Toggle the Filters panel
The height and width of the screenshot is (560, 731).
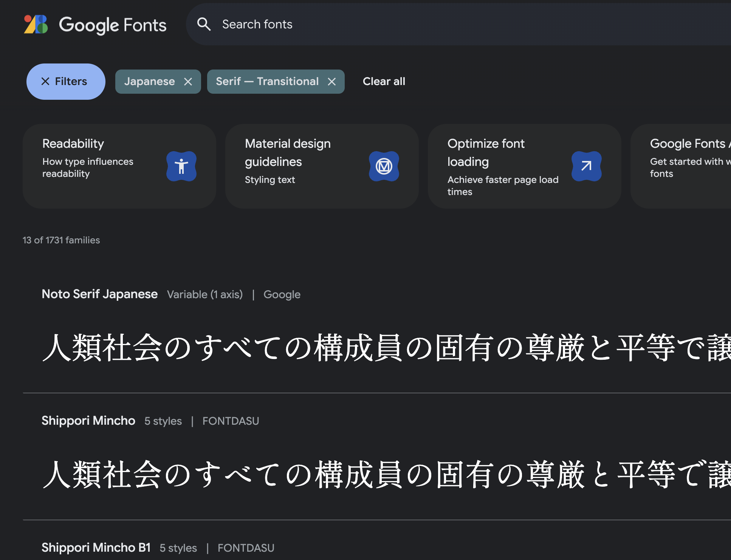pyautogui.click(x=65, y=81)
